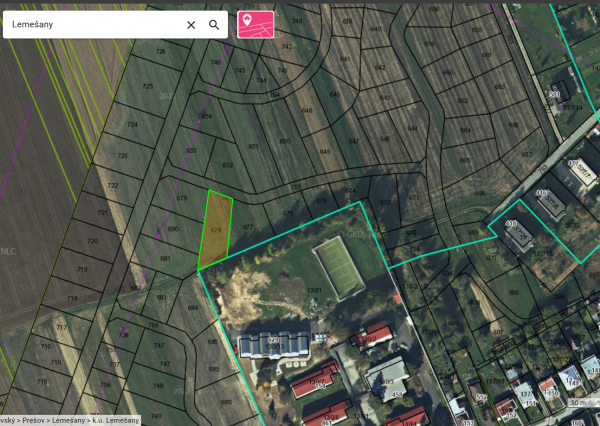Select parcel 715 on the map
The width and height of the screenshot is (600, 426).
[42, 382]
